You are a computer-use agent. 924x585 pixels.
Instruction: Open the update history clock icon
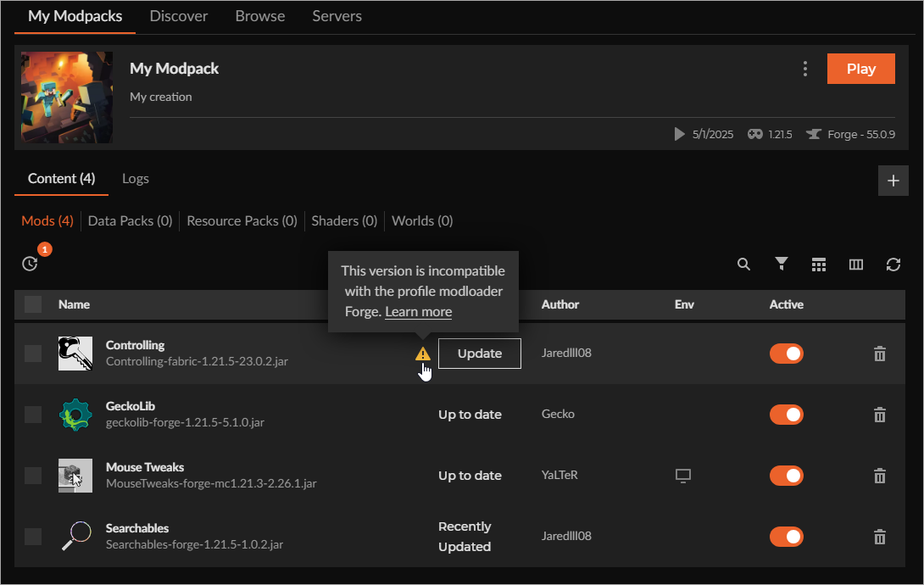click(30, 264)
